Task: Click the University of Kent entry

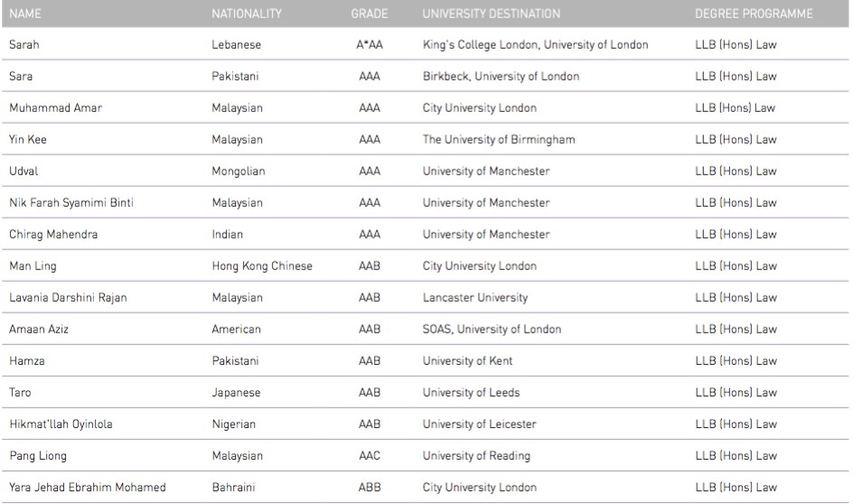Action: (x=467, y=360)
